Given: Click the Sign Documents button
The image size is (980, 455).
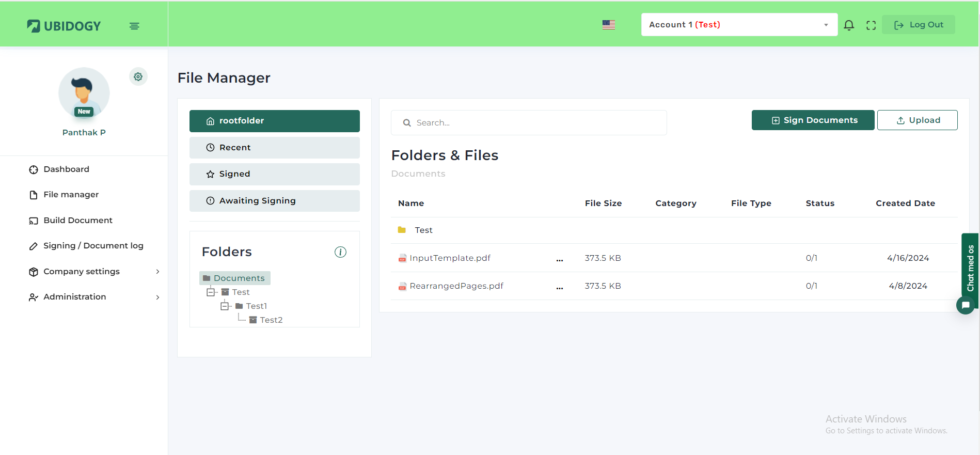Looking at the screenshot, I should 813,120.
